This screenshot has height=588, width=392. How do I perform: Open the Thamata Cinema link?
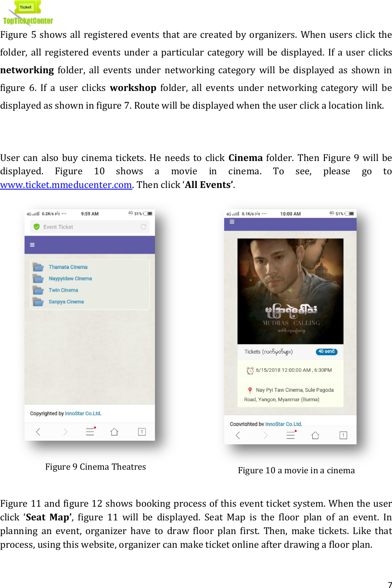[x=68, y=267]
